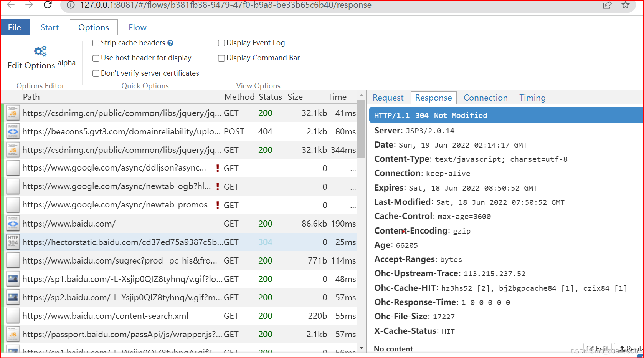This screenshot has width=644, height=358.
Task: Click the HTTP 304 icon on the hectorstatic row
Action: click(x=13, y=242)
